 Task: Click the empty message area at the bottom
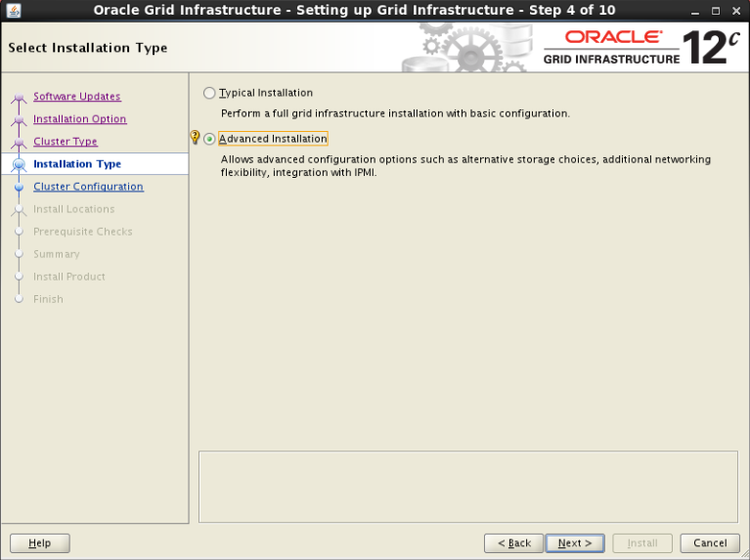point(468,487)
